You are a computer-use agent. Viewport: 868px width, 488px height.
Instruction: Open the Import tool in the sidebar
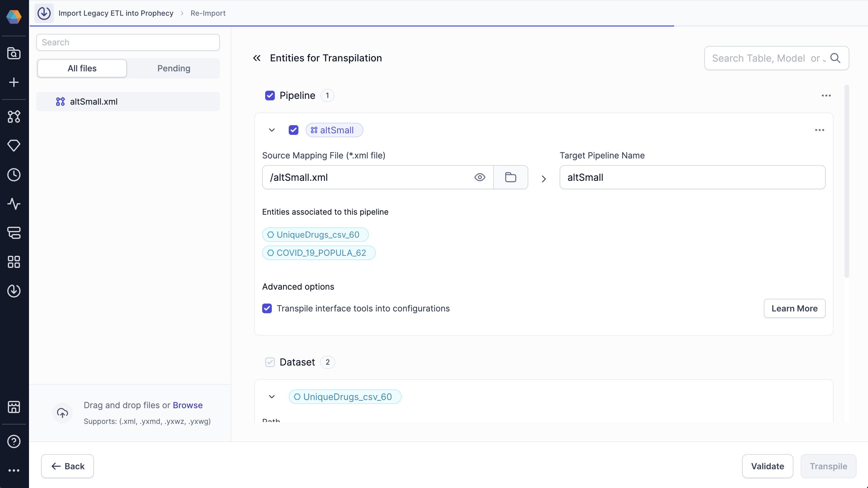coord(14,291)
